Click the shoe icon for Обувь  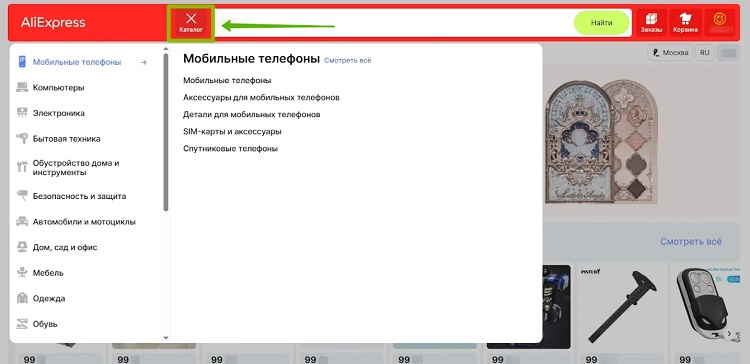22,324
